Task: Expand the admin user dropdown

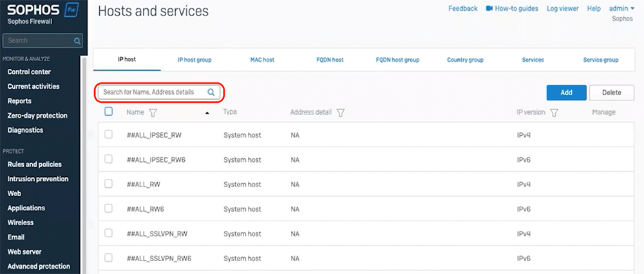Action: point(623,8)
